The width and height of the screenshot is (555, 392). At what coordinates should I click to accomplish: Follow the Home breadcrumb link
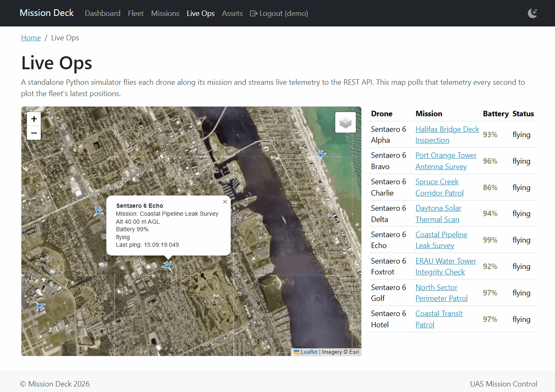pos(31,38)
